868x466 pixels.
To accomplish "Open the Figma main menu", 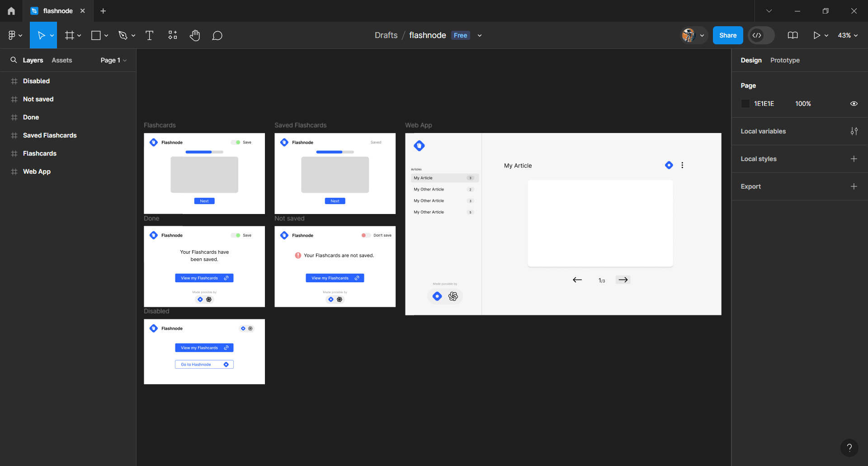I will (x=15, y=35).
